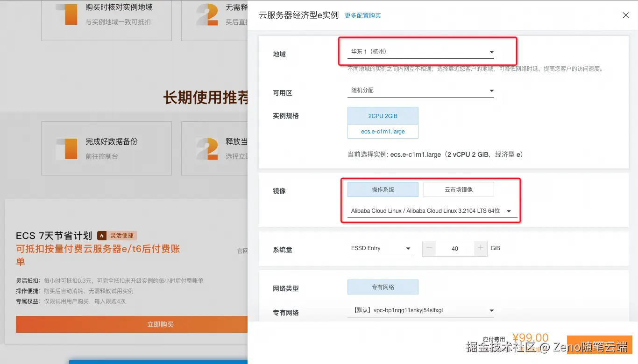Click the orange number 1 icon beside 完成好数据备份
This screenshot has height=364, width=638.
pyautogui.click(x=66, y=148)
